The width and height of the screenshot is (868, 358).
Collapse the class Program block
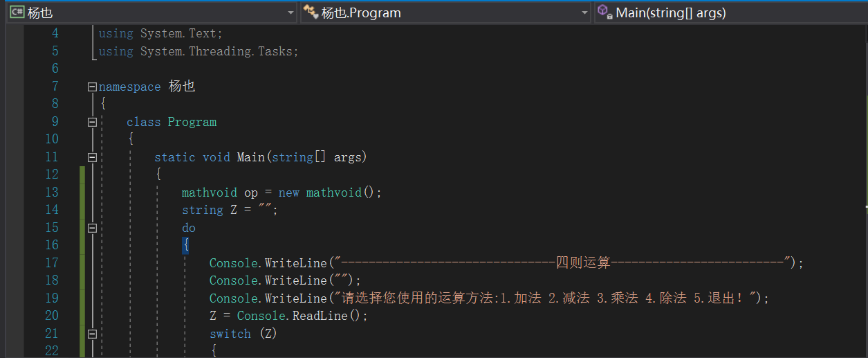[x=92, y=122]
